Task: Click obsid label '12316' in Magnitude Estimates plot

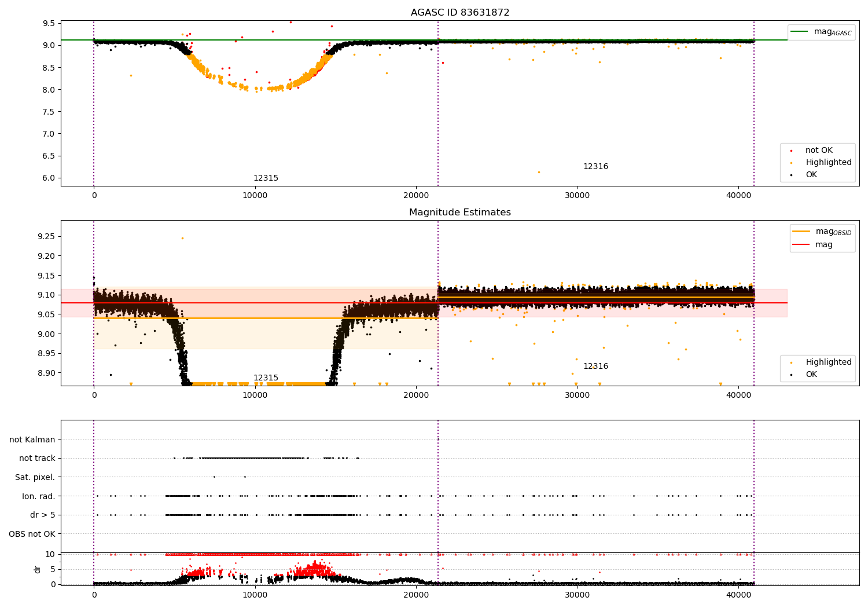Action: click(x=595, y=367)
